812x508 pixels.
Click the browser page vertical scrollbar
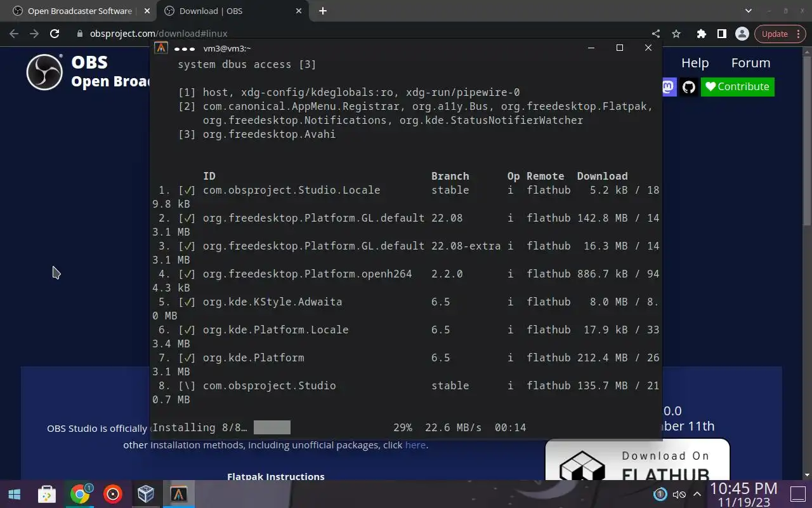(x=807, y=140)
